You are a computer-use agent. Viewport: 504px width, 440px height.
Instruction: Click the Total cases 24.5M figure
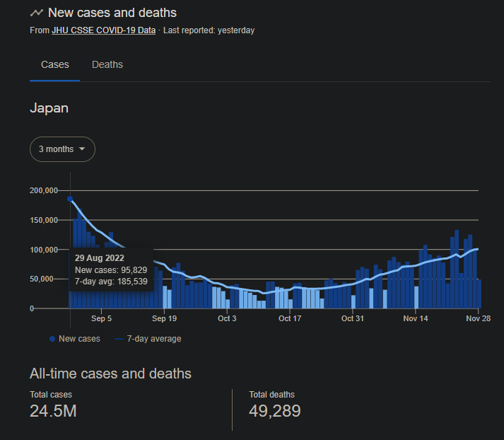(53, 411)
